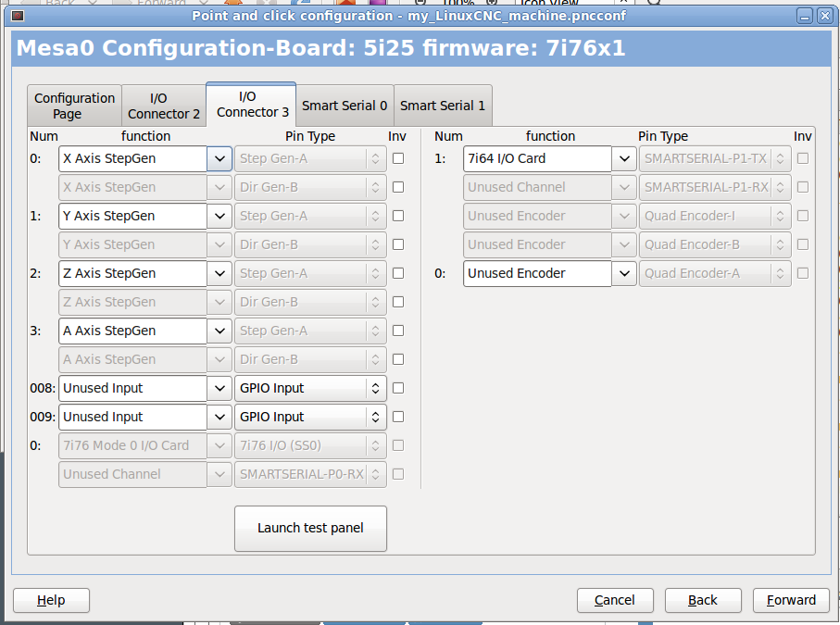Image resolution: width=840 pixels, height=625 pixels.
Task: Click the 7i64 I/O Card text field
Action: tap(537, 158)
